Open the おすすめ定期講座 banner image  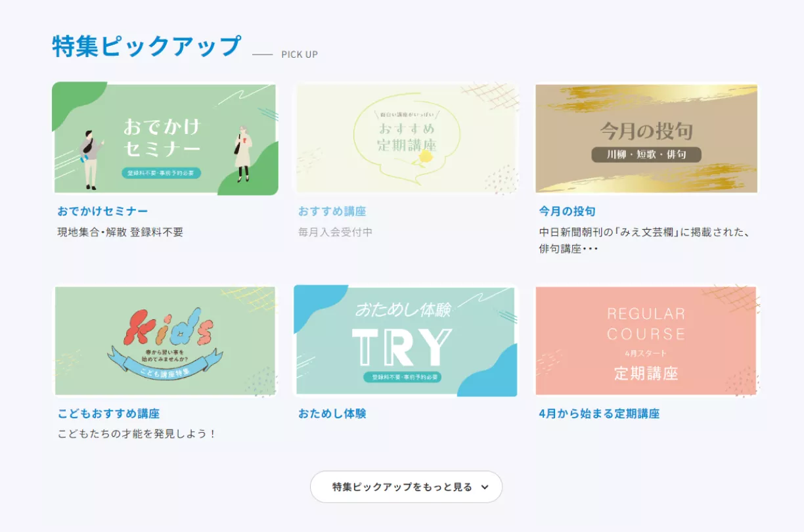407,139
